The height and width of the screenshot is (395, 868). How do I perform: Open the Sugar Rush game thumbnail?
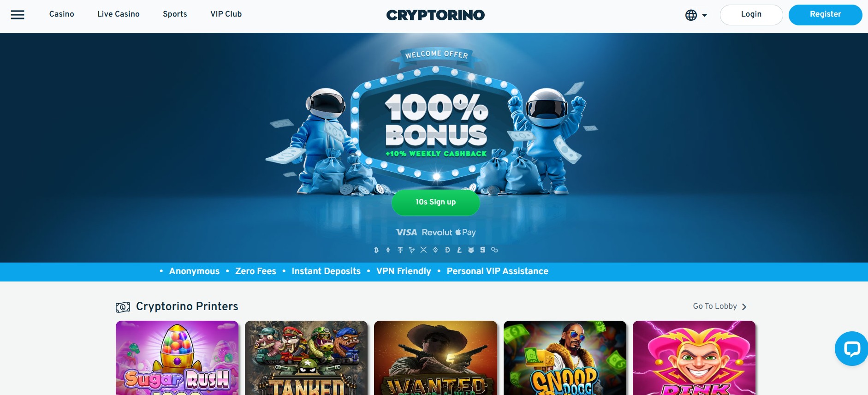click(177, 358)
